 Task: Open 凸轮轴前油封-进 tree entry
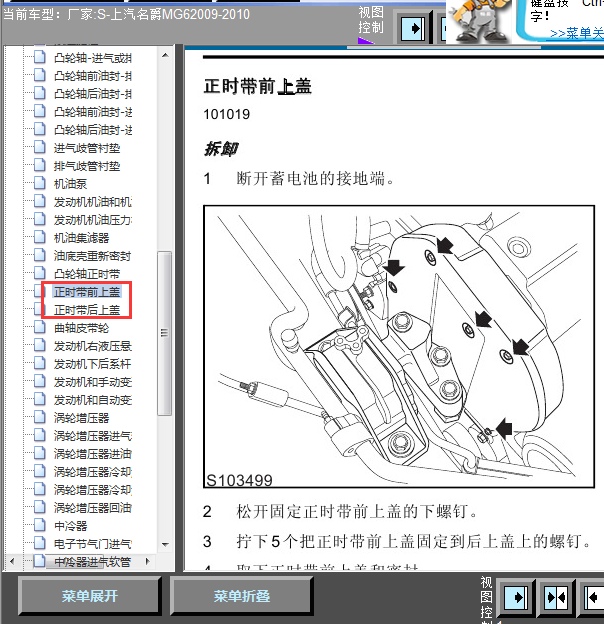[x=93, y=112]
